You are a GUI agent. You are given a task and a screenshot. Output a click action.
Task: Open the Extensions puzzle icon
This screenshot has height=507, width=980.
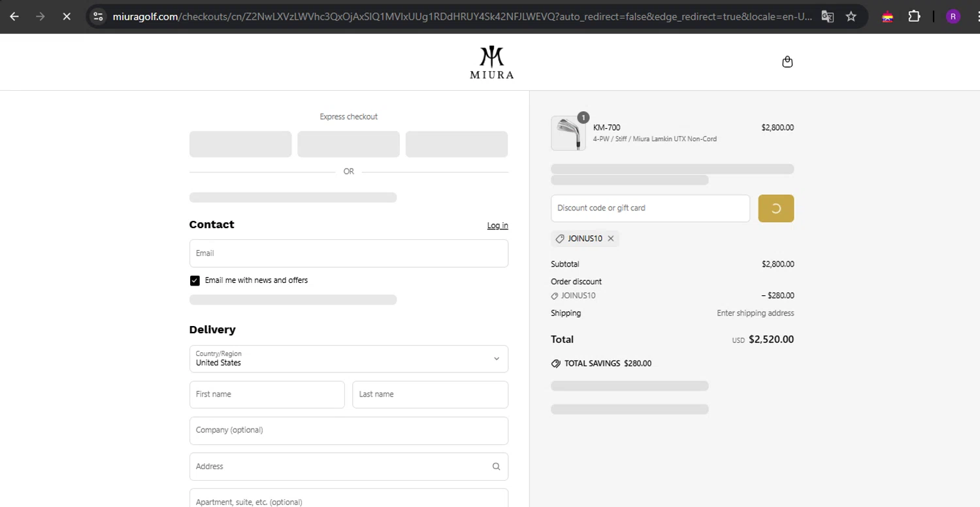tap(914, 16)
